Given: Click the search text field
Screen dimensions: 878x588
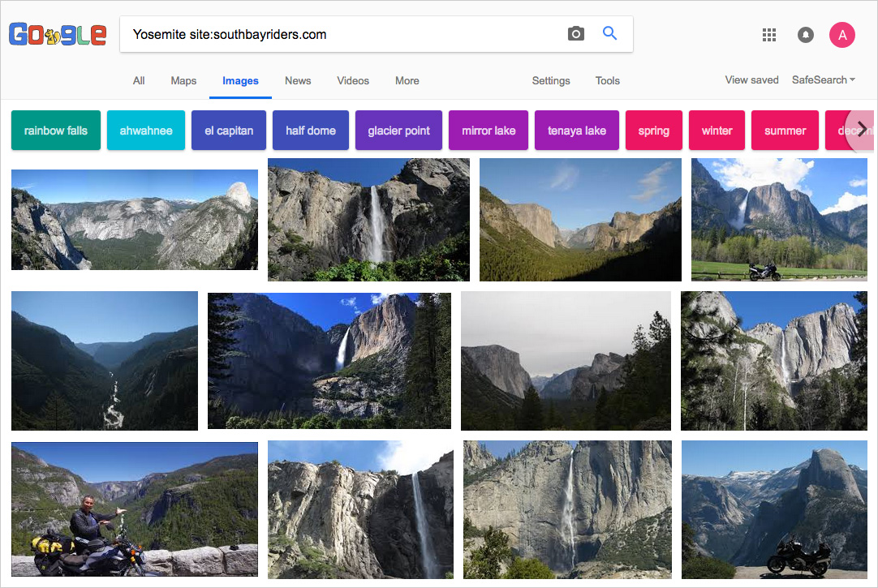Looking at the screenshot, I should (341, 34).
